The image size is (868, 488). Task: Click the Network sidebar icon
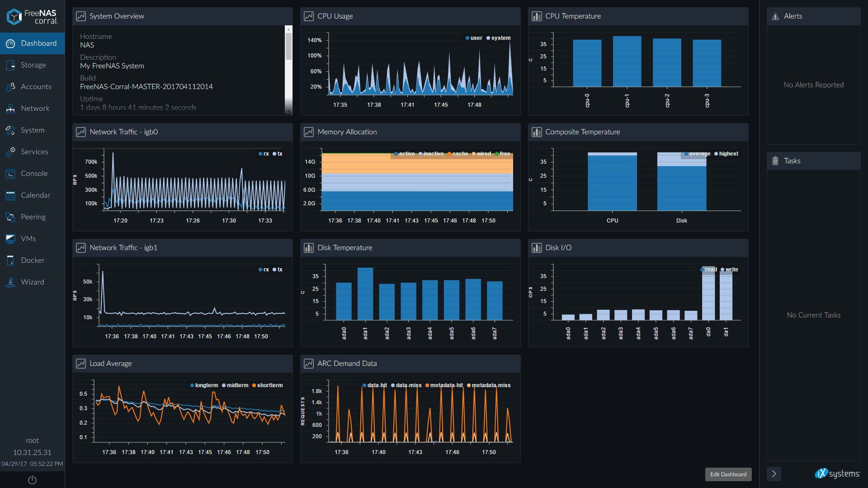[x=10, y=109]
